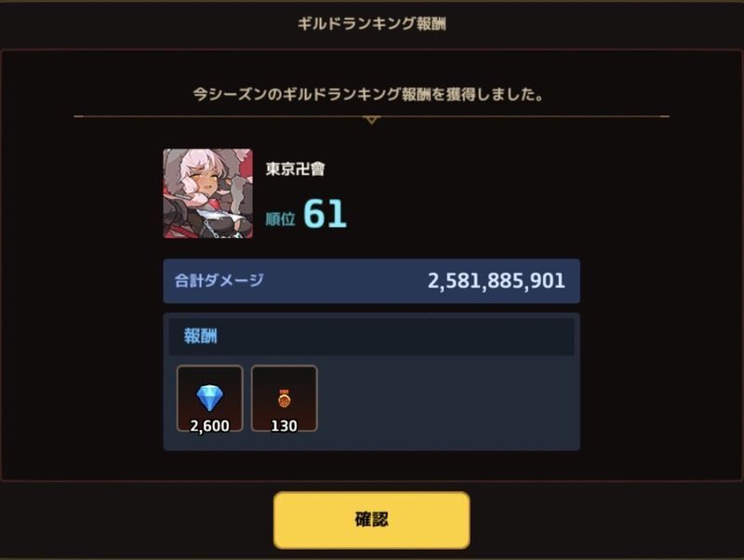Click the golden horizontal divider line
Viewport: 744px width, 560px height.
371,116
